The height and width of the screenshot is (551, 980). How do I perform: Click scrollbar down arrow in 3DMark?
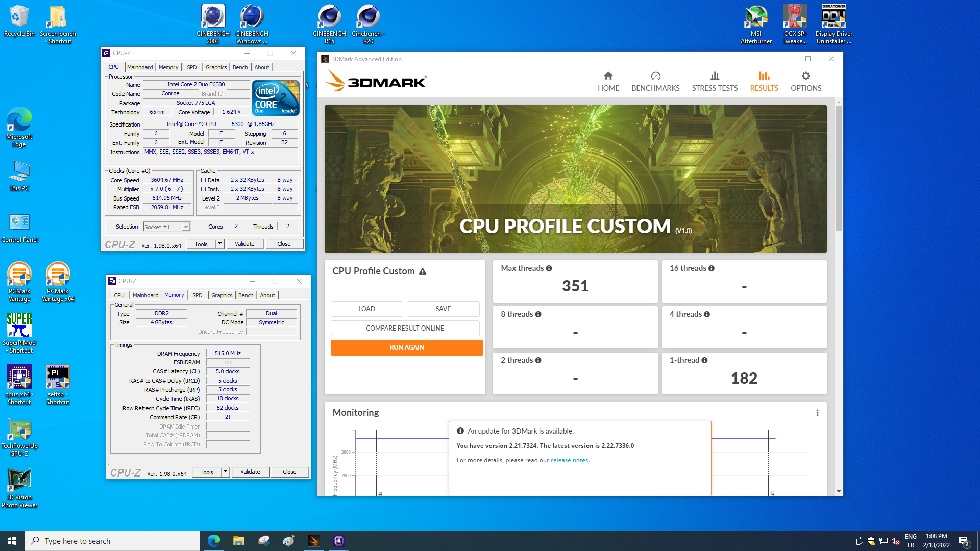click(839, 491)
